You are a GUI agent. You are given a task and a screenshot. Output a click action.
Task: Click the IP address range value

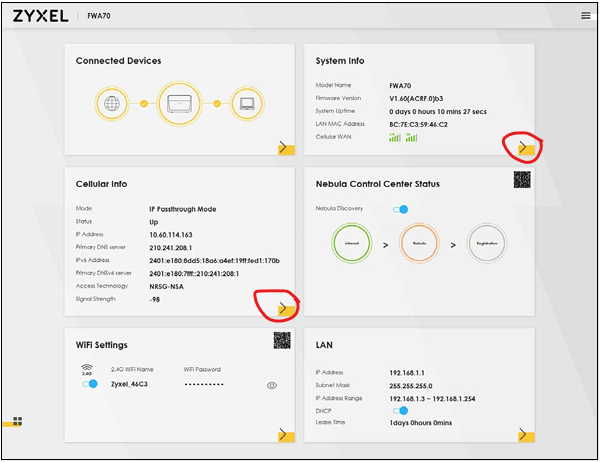(432, 399)
